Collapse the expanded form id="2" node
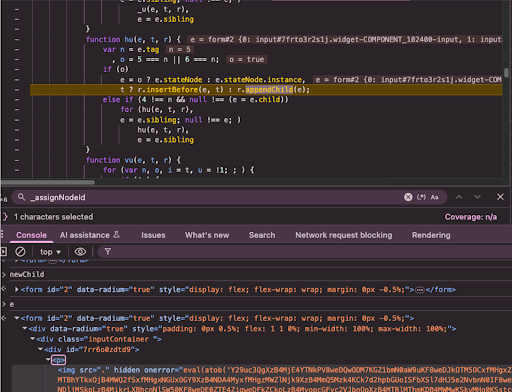This screenshot has height=392, width=512. click(16, 318)
